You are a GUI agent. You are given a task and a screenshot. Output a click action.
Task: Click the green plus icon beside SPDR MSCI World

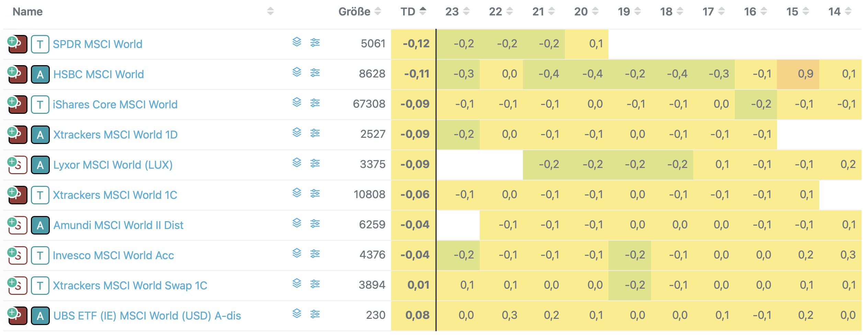coord(12,41)
